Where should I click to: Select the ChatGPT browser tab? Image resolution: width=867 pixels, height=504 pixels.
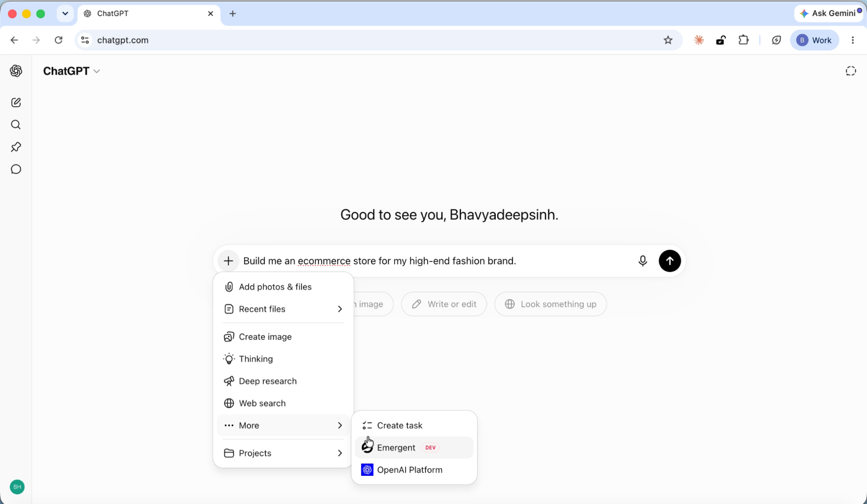(x=149, y=13)
